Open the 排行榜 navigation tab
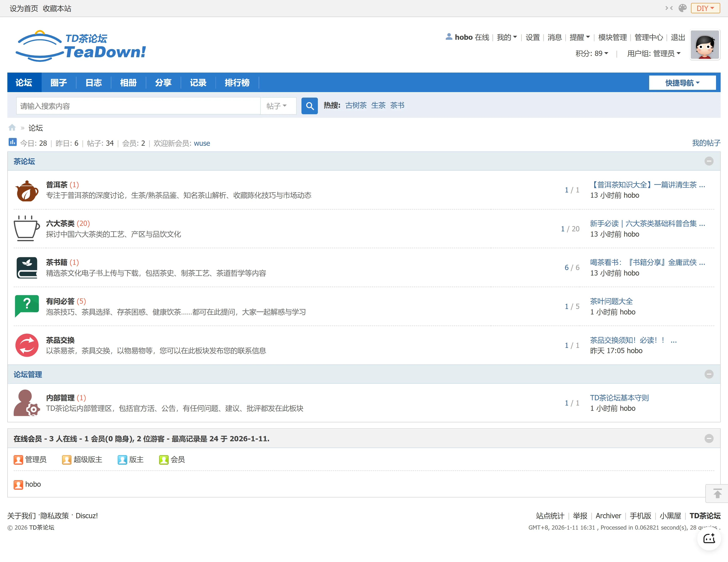The image size is (728, 562). pyautogui.click(x=237, y=83)
